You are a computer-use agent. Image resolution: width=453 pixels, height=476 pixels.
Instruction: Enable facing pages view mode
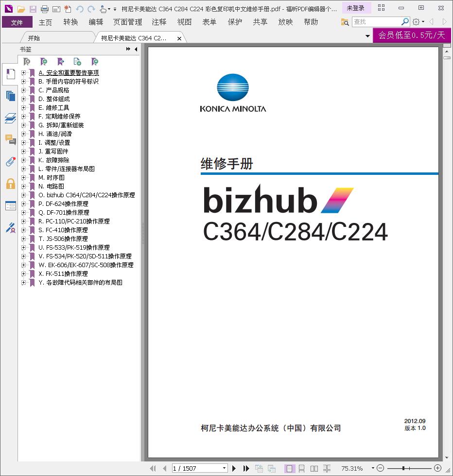tap(314, 469)
